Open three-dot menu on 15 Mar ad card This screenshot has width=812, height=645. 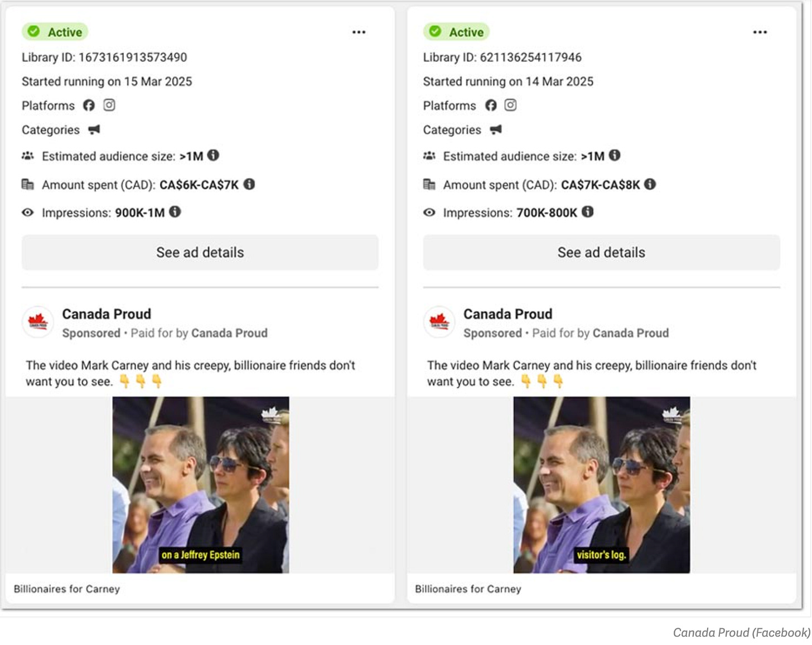[359, 32]
